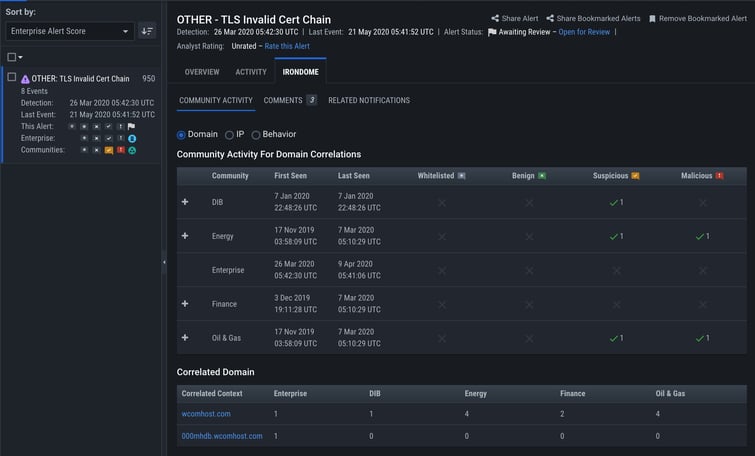755x456 pixels.
Task: Click the checkmark icon in This Alert row
Action: pos(108,126)
